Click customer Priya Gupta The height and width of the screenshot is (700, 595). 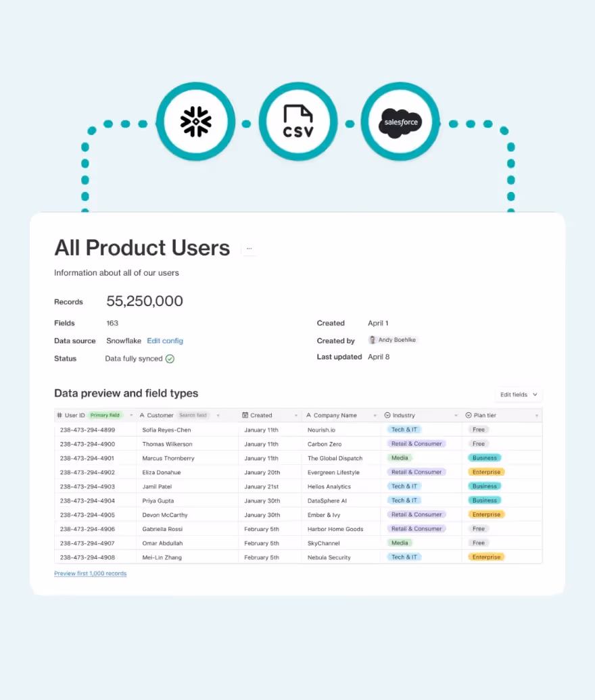click(x=158, y=501)
